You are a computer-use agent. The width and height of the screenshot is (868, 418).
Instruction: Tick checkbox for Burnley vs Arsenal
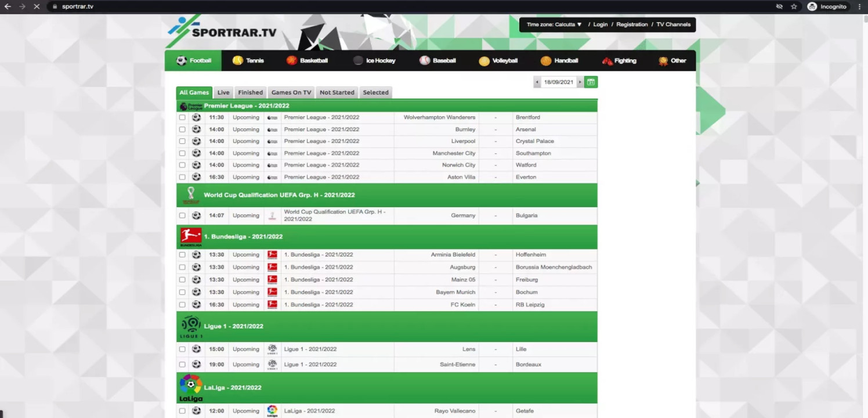pos(182,129)
